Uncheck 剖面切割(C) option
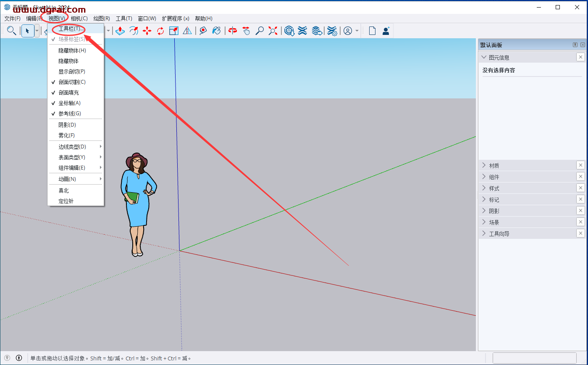 point(76,82)
